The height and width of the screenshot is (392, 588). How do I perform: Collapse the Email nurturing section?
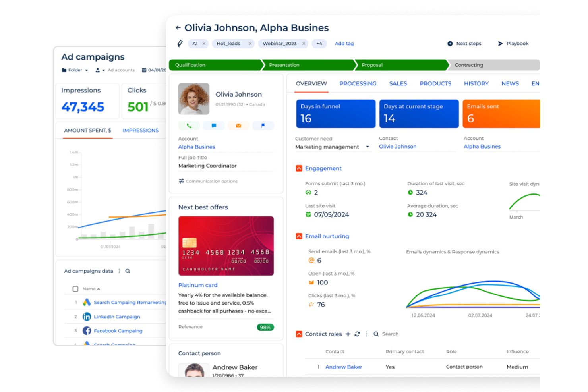click(x=299, y=236)
